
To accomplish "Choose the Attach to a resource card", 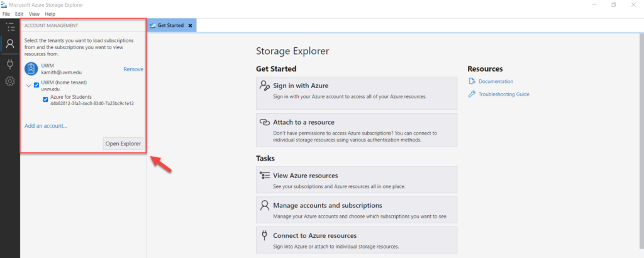I will coord(357,130).
